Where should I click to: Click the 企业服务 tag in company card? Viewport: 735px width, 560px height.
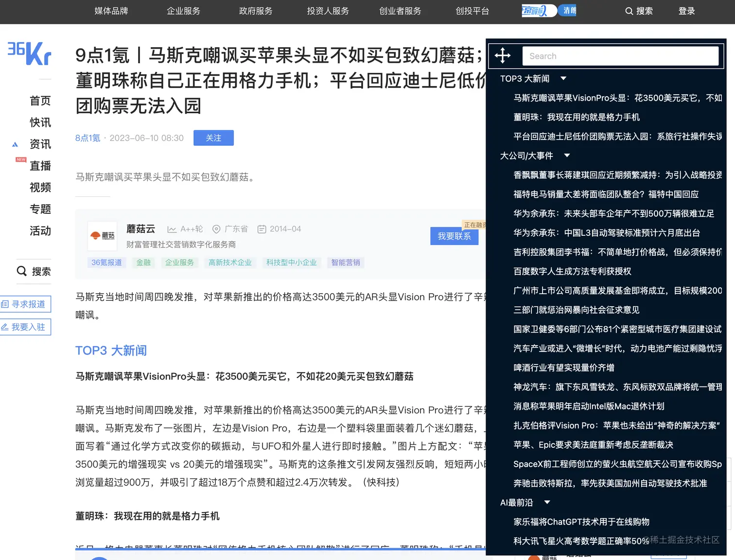click(179, 262)
